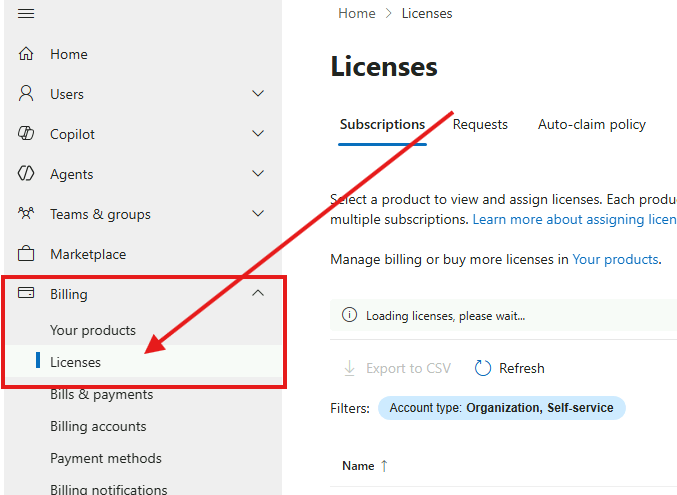Click the Agents label in sidebar
The width and height of the screenshot is (677, 495).
pos(71,175)
